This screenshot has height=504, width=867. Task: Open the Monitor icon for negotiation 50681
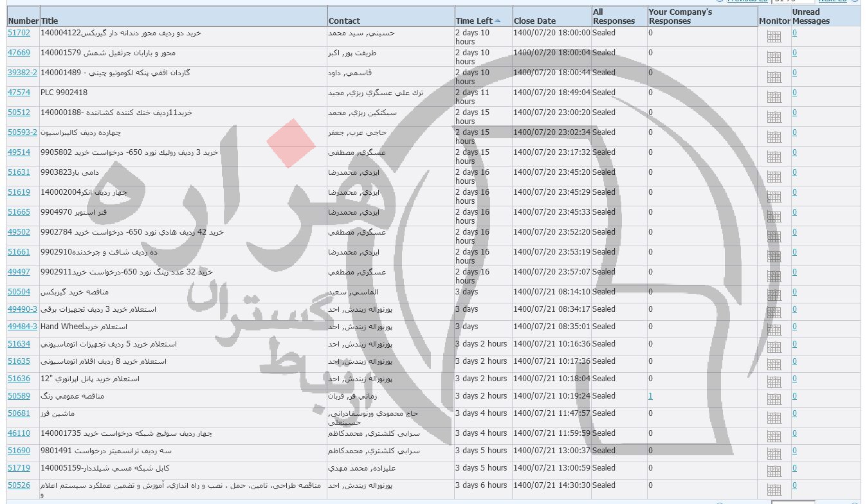774,418
